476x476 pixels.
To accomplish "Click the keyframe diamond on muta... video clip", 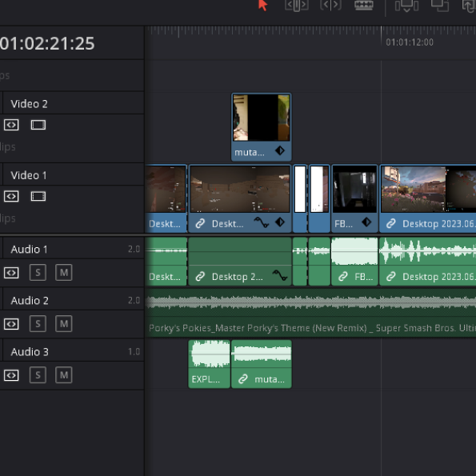I will [x=280, y=150].
